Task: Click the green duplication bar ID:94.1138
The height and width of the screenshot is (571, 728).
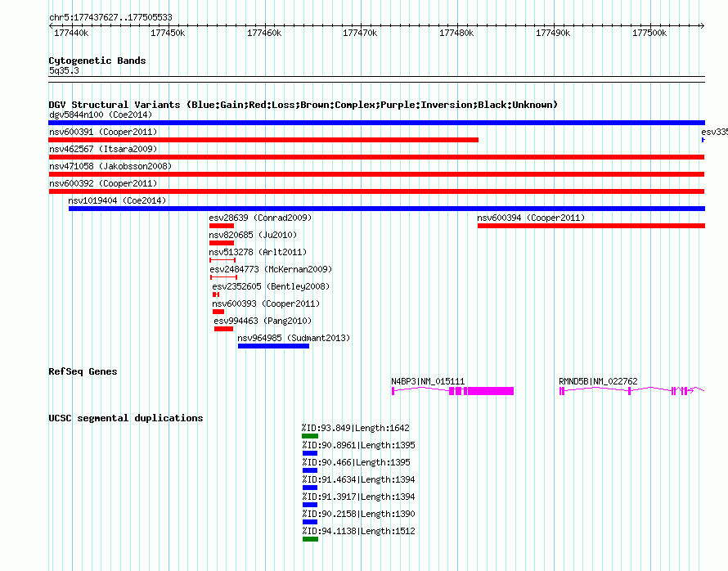Action: pyautogui.click(x=310, y=539)
